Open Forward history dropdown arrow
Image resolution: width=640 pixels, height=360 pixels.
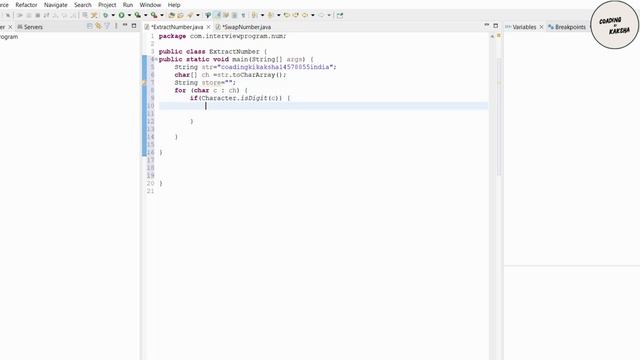[x=329, y=15]
